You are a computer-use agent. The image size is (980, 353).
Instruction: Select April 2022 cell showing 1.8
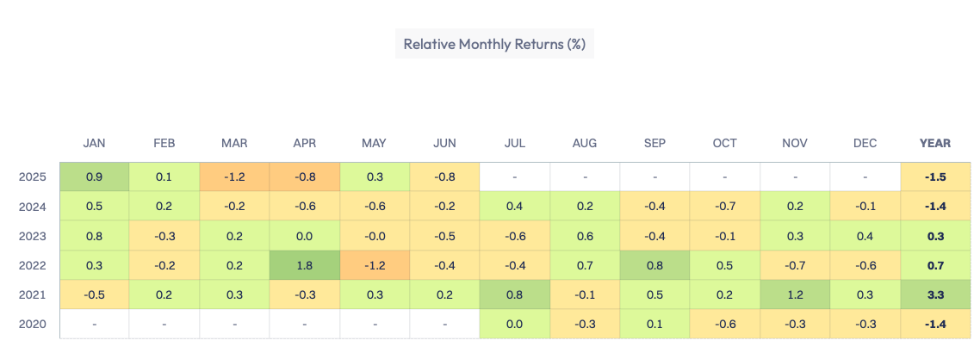(x=305, y=265)
